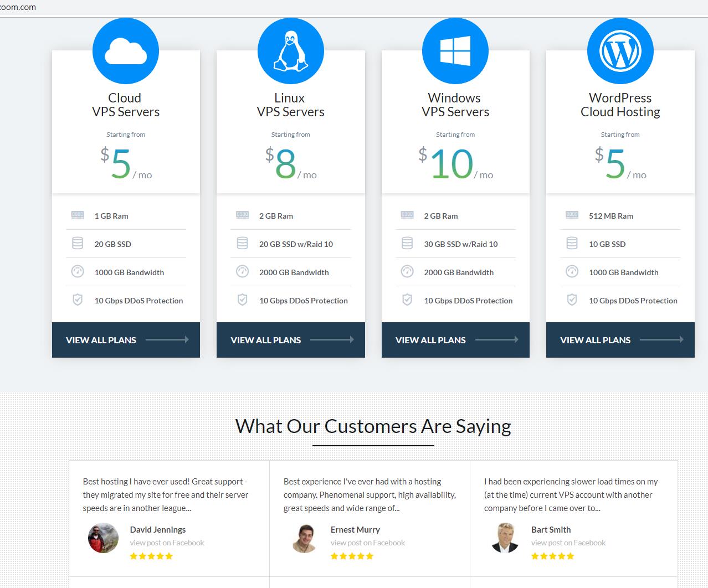View all plans for Windows VPS Servers
The width and height of the screenshot is (708, 588).
point(455,340)
